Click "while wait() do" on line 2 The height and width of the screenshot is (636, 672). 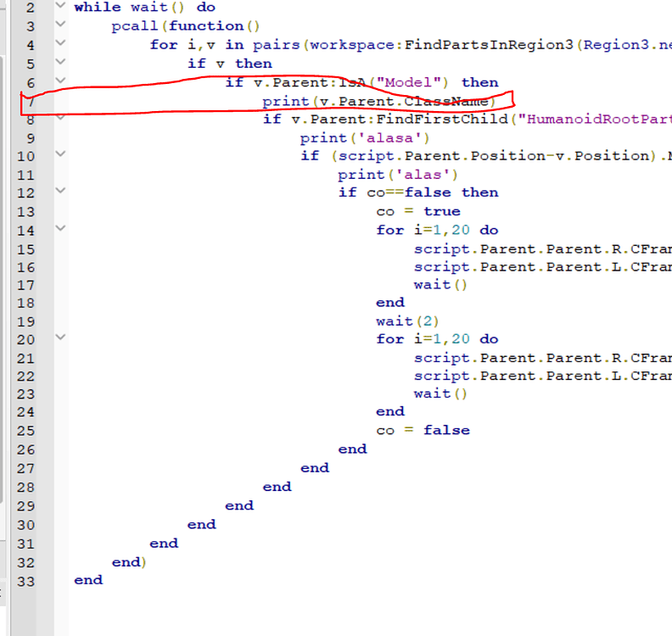coord(145,8)
